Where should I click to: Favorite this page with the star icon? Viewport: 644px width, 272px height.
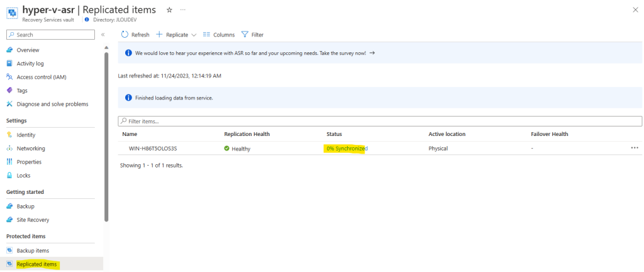tap(169, 10)
